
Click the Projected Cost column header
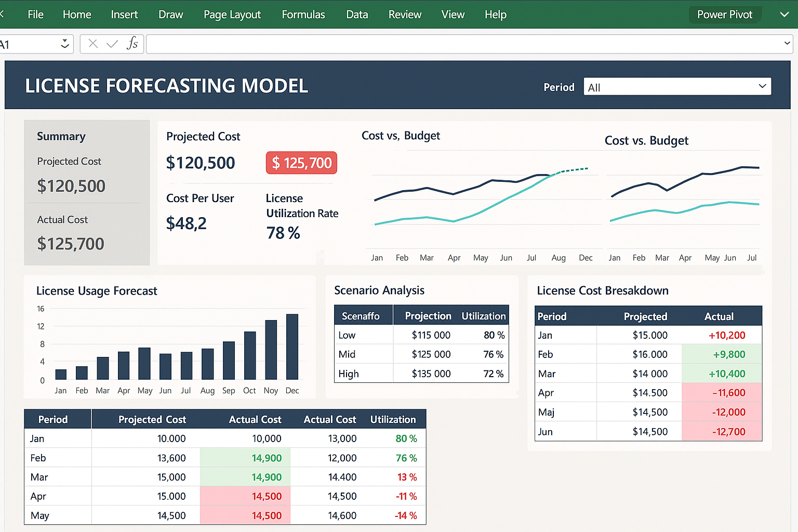(x=152, y=419)
